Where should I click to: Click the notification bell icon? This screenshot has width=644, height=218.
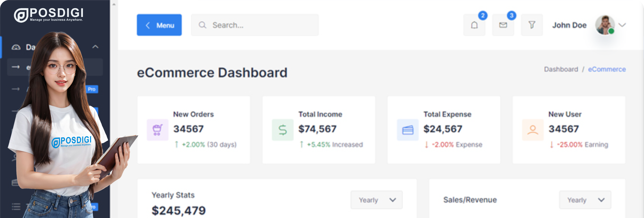tap(474, 25)
